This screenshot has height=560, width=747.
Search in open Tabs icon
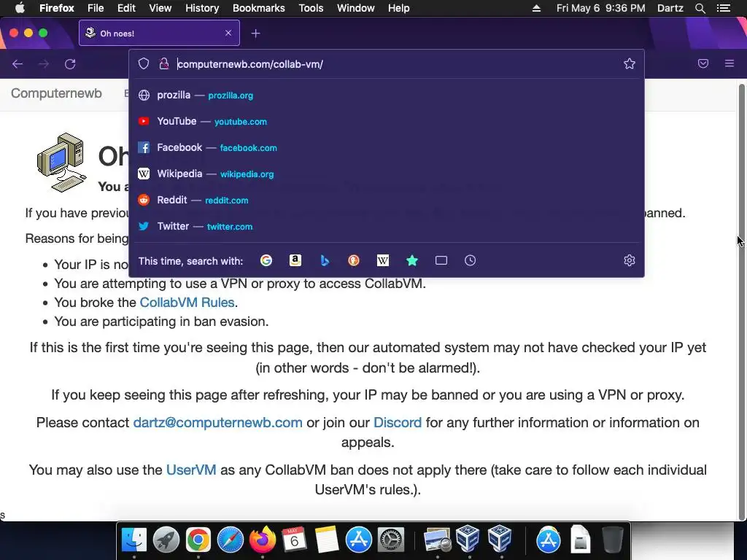pos(441,260)
